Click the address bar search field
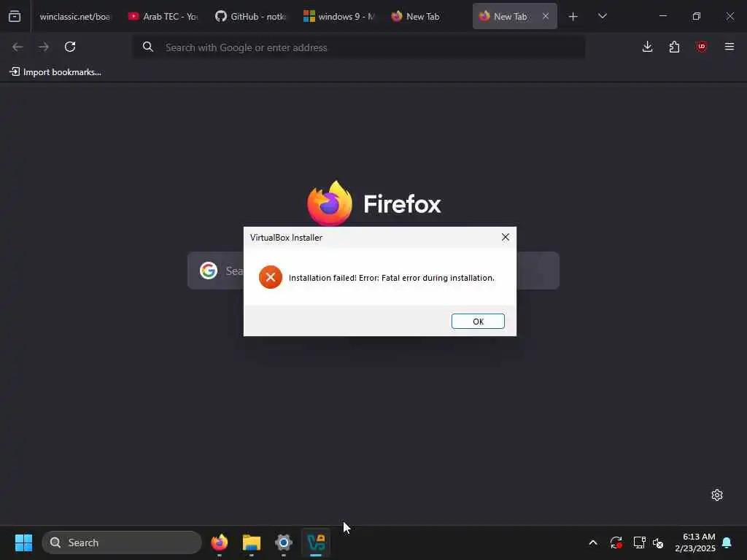This screenshot has height=560, width=747. point(359,47)
